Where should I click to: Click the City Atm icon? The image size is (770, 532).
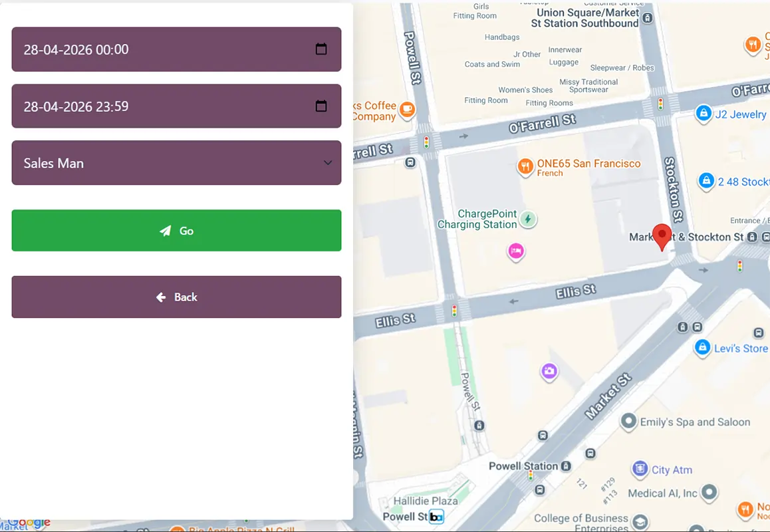tap(640, 469)
